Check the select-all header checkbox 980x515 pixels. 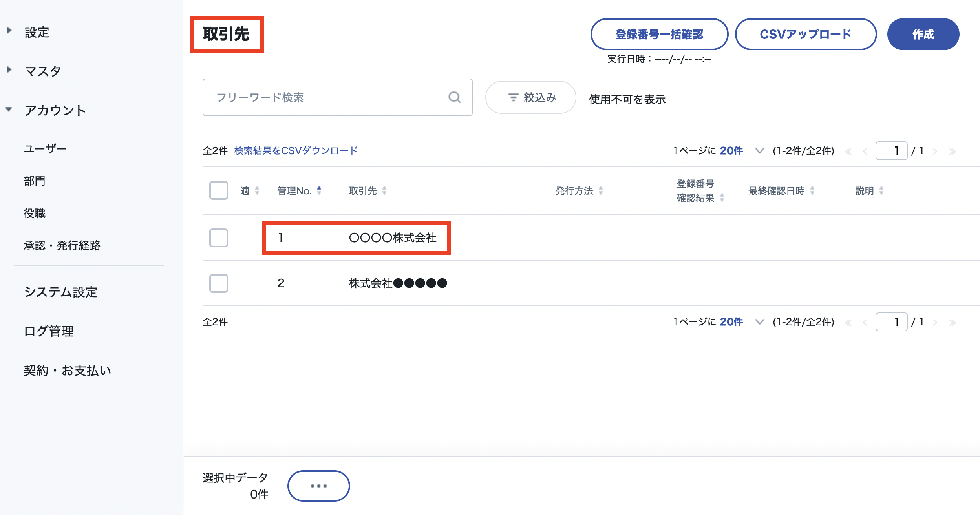click(x=219, y=190)
